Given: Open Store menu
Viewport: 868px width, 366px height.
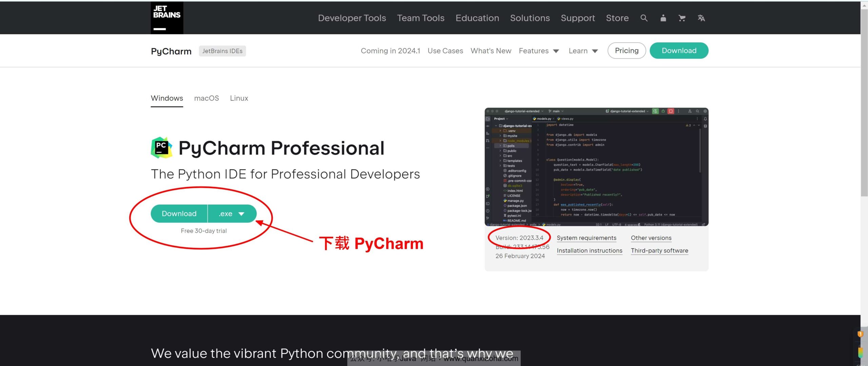Looking at the screenshot, I should [x=617, y=18].
